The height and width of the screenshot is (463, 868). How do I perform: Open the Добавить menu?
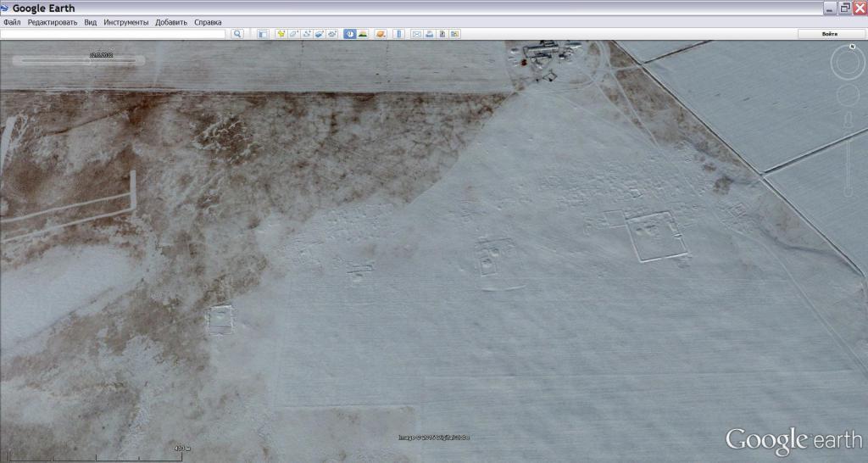click(171, 22)
